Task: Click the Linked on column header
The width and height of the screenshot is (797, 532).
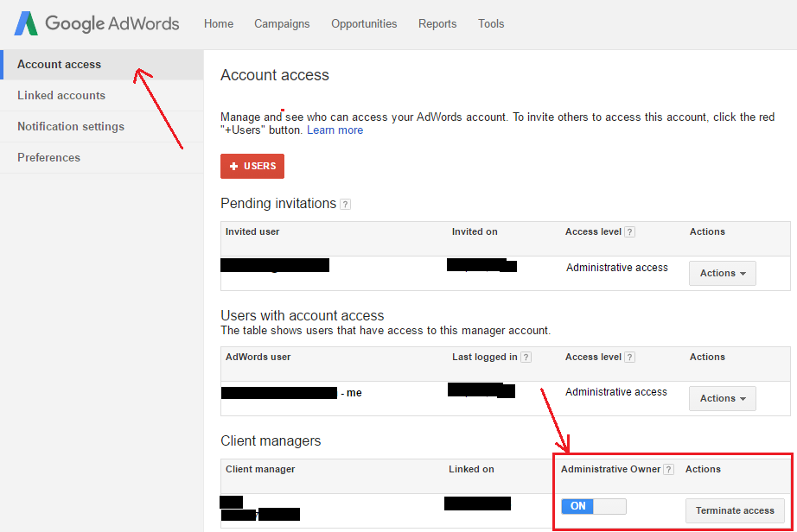Action: [x=471, y=469]
